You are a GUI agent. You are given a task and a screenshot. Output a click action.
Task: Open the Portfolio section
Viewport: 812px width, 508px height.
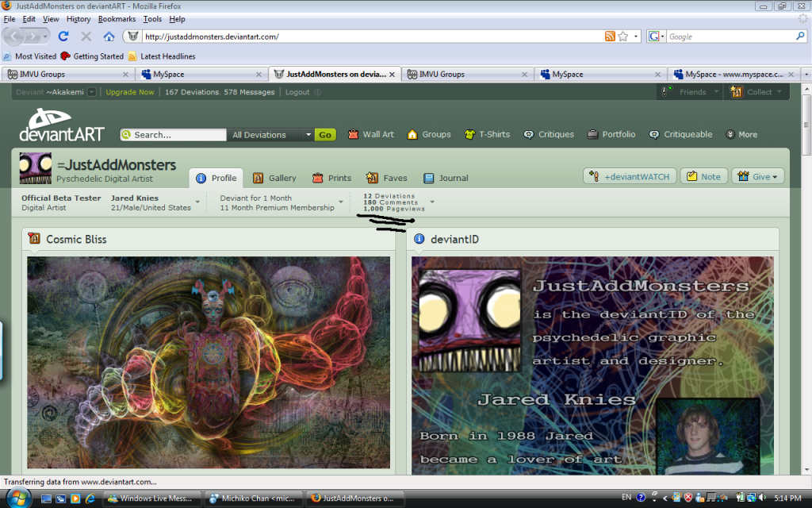611,134
